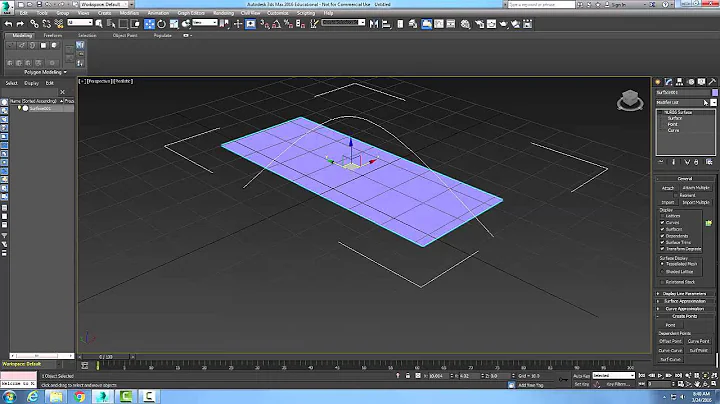Image resolution: width=720 pixels, height=404 pixels.
Task: Toggle the Curves display checkbox
Action: tap(663, 223)
